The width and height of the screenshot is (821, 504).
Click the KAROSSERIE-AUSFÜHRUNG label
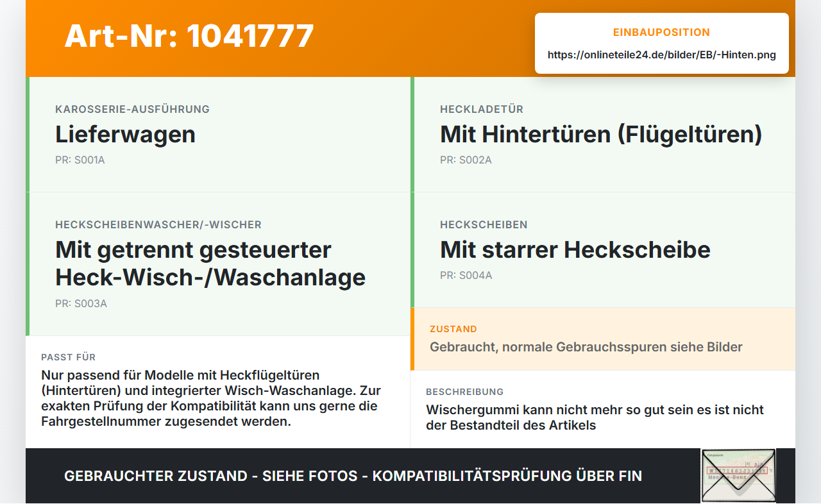pos(133,109)
